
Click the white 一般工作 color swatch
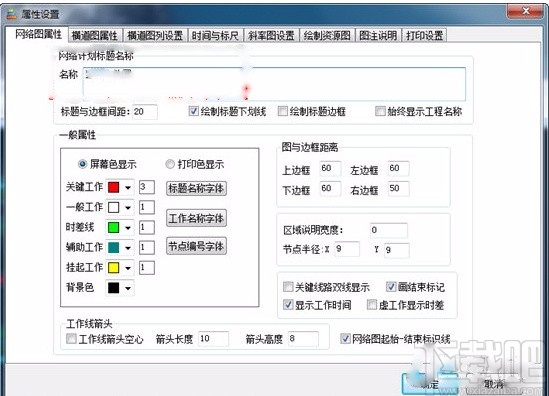click(113, 207)
